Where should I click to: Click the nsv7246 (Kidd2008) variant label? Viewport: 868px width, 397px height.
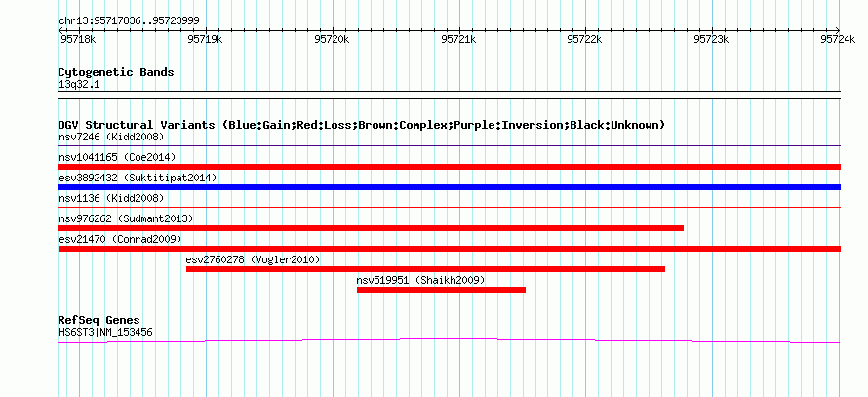point(111,137)
